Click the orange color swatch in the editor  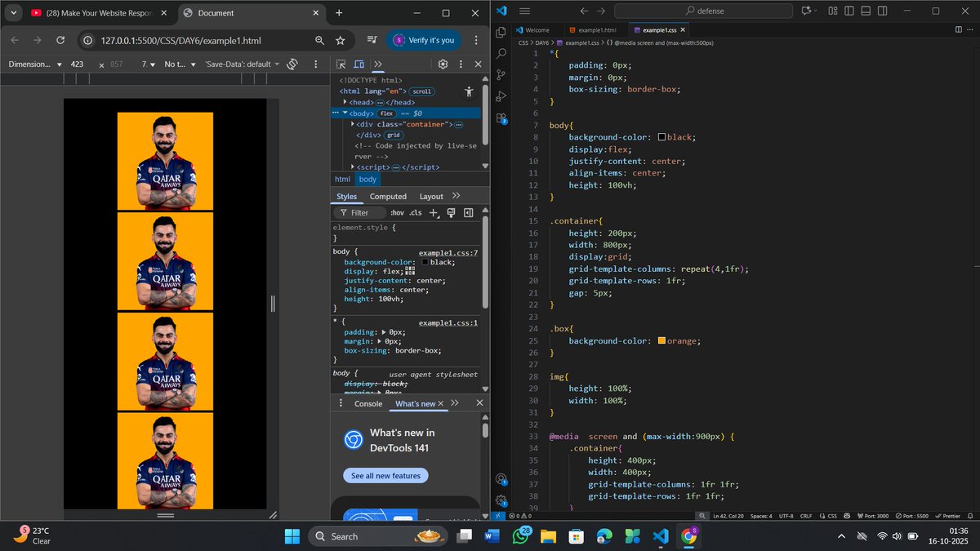[x=661, y=340]
